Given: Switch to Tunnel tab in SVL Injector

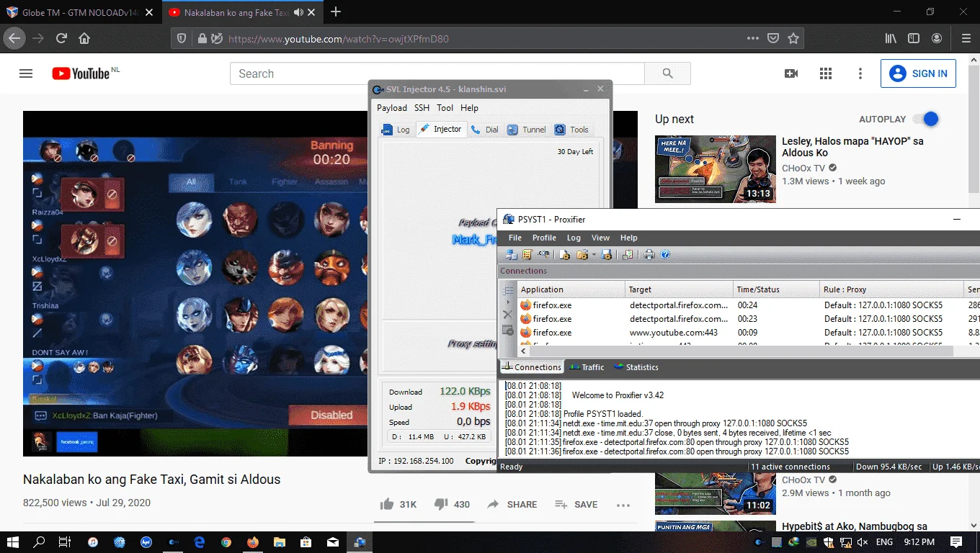Looking at the screenshot, I should (x=526, y=130).
